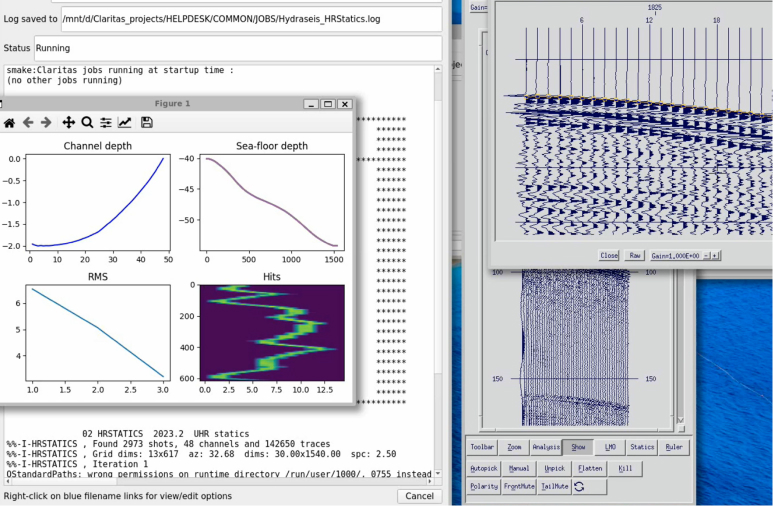
Task: Click the Flatten button
Action: click(x=590, y=468)
